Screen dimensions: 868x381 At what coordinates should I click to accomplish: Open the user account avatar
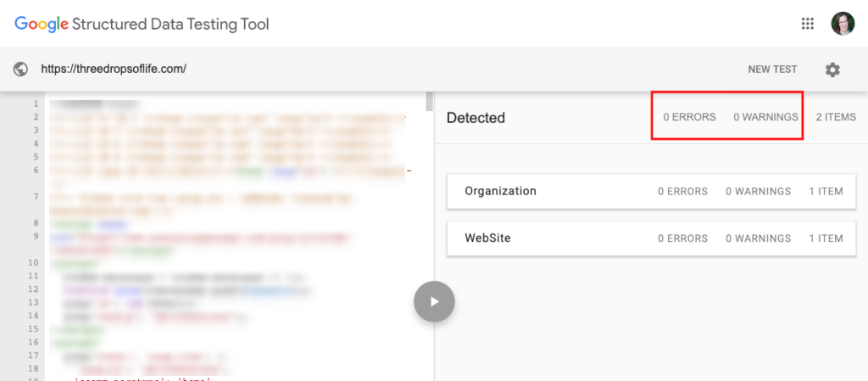[x=843, y=24]
